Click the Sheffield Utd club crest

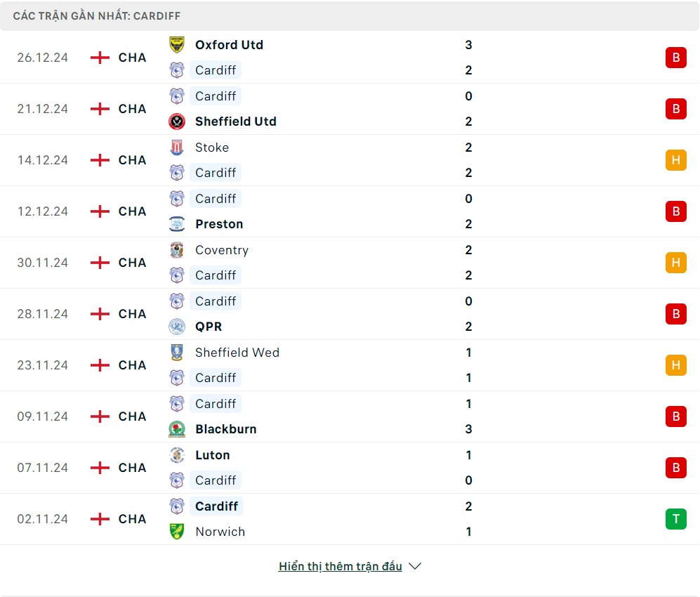coord(177,122)
